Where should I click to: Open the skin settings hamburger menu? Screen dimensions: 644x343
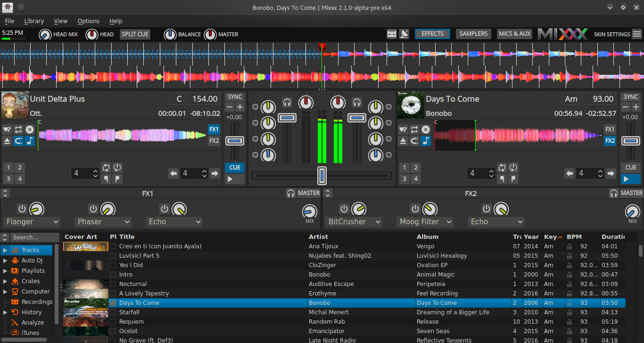[x=637, y=34]
